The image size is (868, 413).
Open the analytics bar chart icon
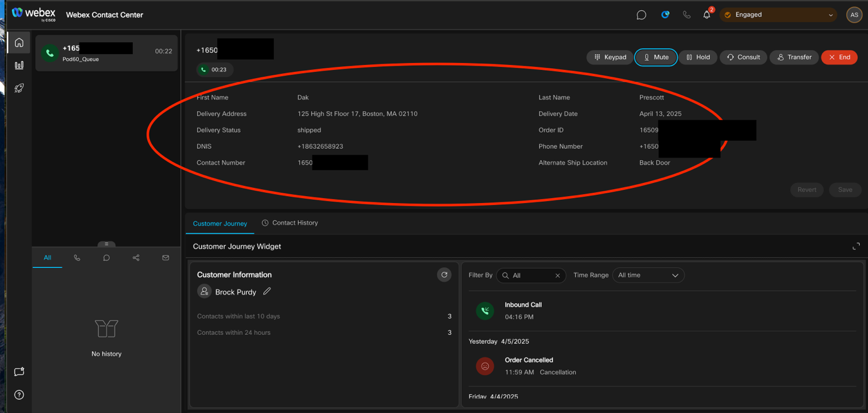pyautogui.click(x=19, y=66)
